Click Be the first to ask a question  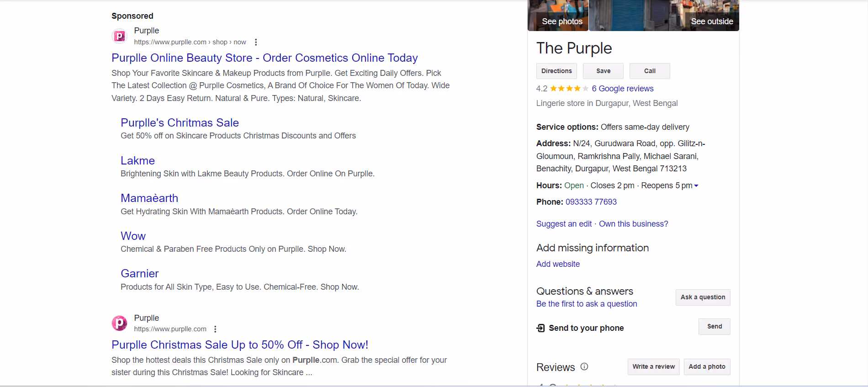(587, 304)
